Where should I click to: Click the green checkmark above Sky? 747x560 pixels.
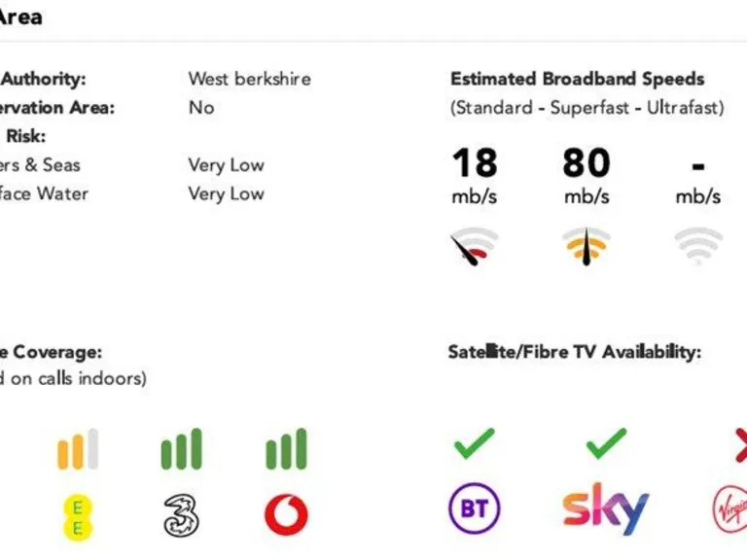click(x=606, y=443)
